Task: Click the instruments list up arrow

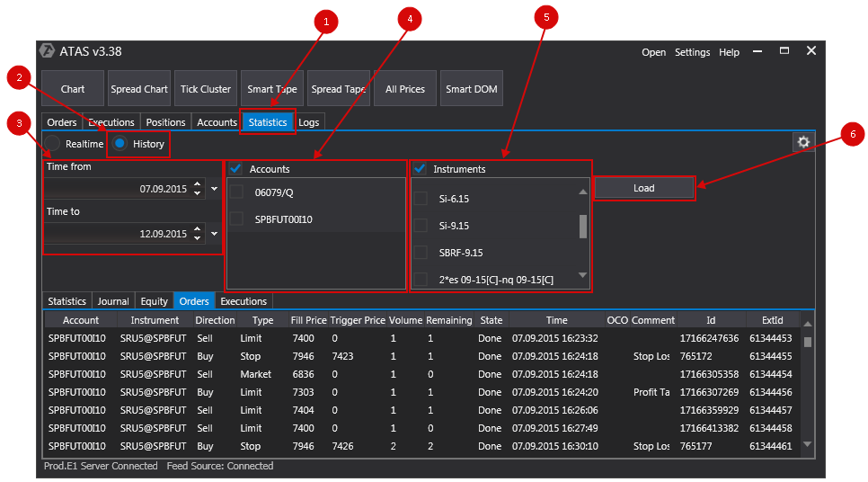Action: pyautogui.click(x=582, y=192)
